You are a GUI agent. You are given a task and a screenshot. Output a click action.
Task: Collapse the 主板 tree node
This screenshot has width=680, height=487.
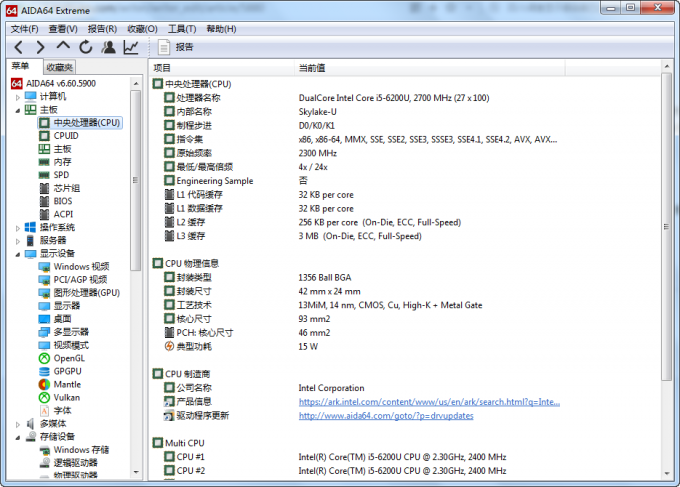click(x=17, y=109)
